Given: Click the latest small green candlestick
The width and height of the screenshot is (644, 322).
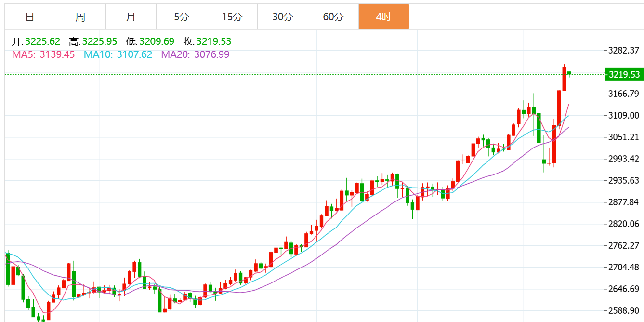Looking at the screenshot, I should [569, 73].
